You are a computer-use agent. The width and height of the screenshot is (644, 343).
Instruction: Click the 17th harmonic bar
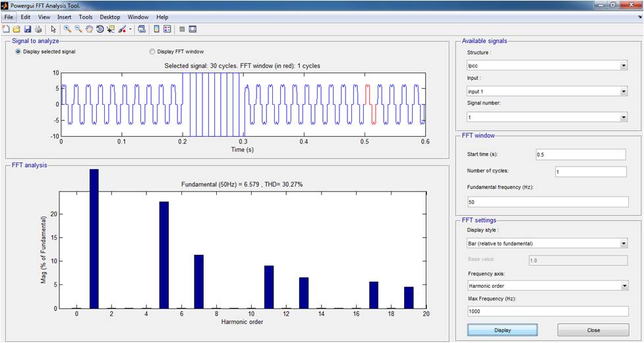click(374, 295)
